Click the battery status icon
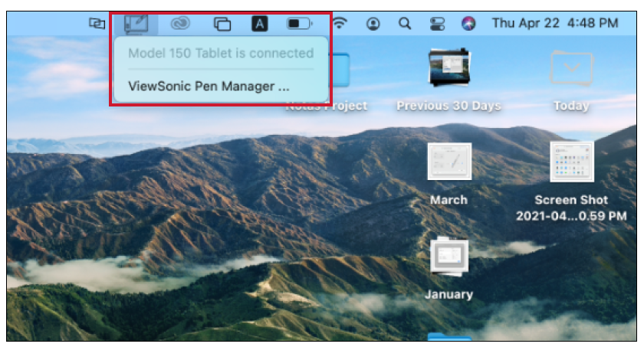The width and height of the screenshot is (644, 347). [x=299, y=25]
